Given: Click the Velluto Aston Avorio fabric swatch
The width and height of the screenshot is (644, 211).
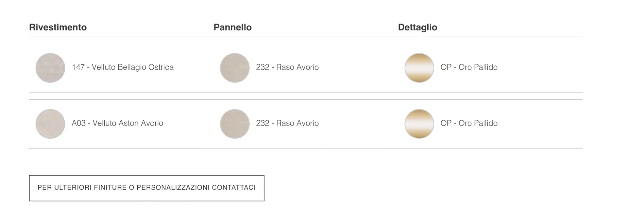Looking at the screenshot, I should coord(50,124).
